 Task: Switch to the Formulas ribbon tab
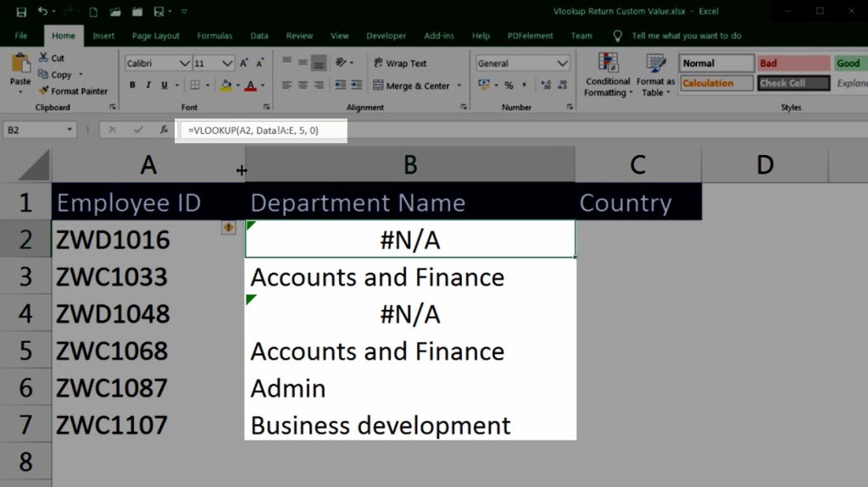214,36
